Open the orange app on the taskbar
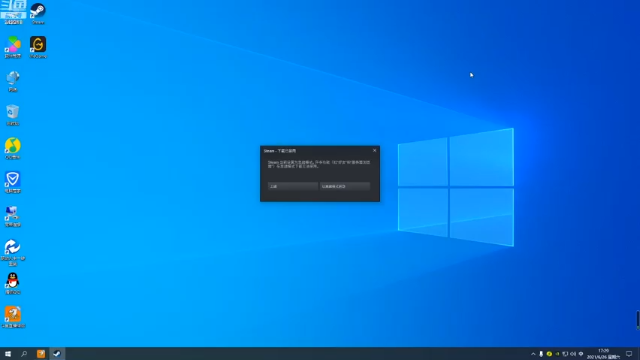Screen dimensions: 640x360 pos(41,354)
